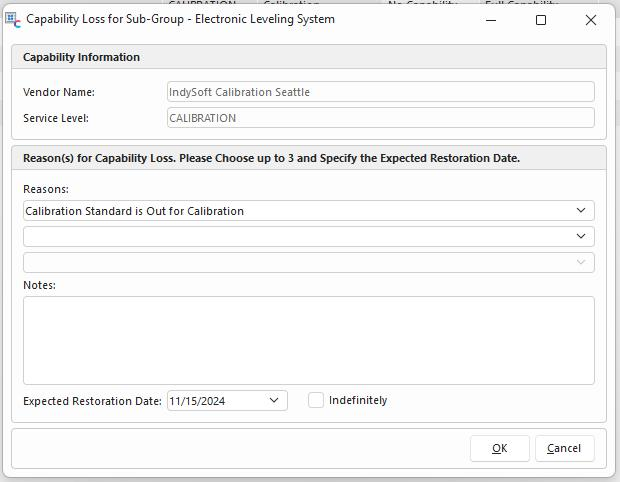This screenshot has width=620, height=482.
Task: Enable the Indefinitely checkbox
Action: point(316,400)
